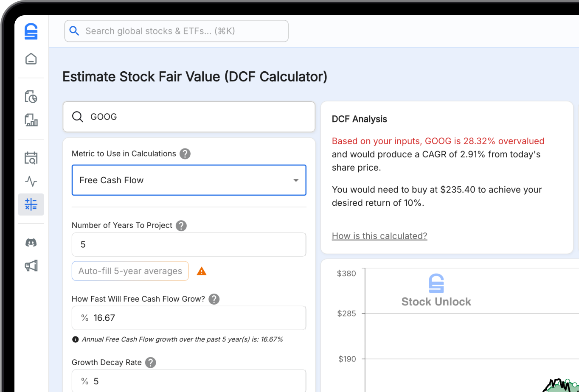
Task: Click the Auto-fill 5-year averages button
Action: (130, 271)
